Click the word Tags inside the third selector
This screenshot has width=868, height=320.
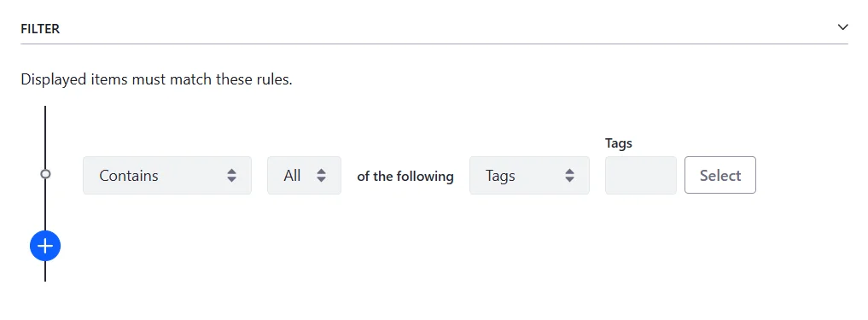click(x=500, y=176)
